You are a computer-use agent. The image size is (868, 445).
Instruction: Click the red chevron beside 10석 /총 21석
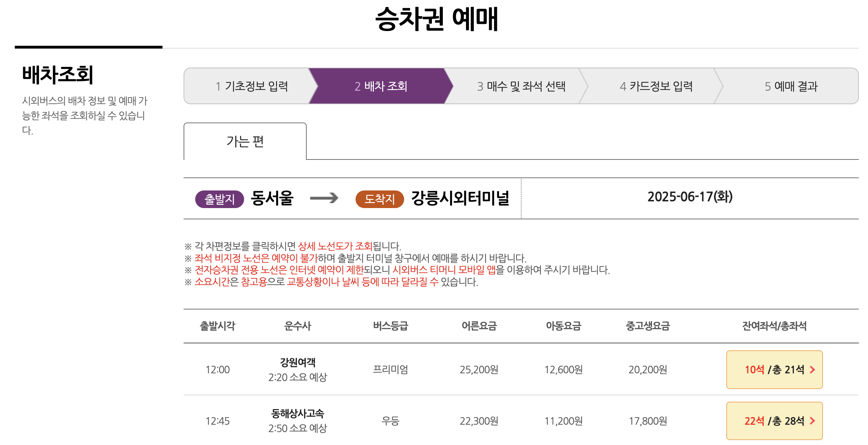813,369
